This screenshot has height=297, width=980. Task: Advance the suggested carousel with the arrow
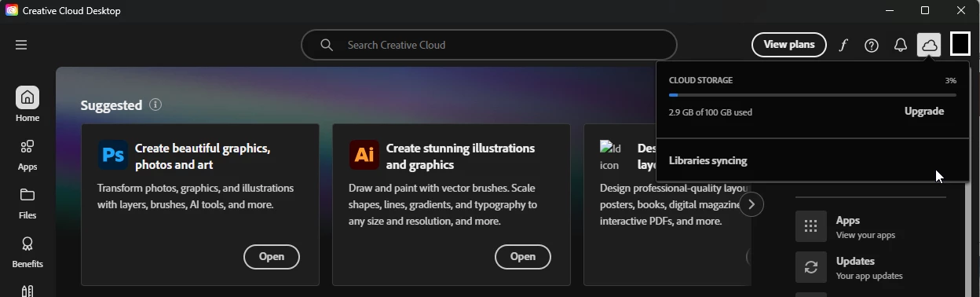pos(751,205)
